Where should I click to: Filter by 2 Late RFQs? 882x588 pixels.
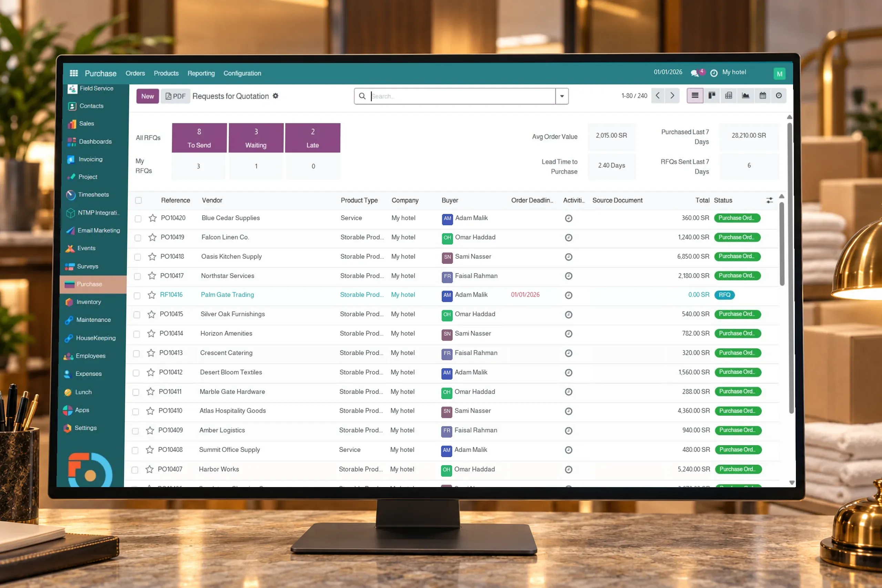click(x=313, y=138)
